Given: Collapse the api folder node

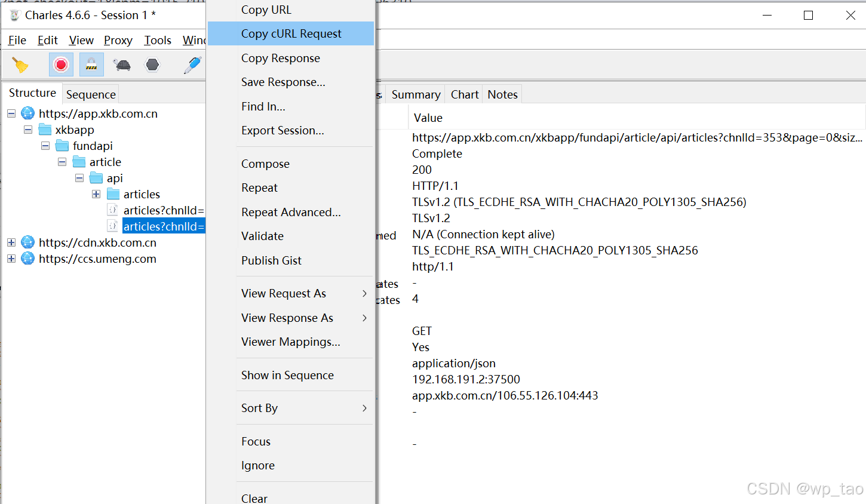Looking at the screenshot, I should pyautogui.click(x=79, y=178).
